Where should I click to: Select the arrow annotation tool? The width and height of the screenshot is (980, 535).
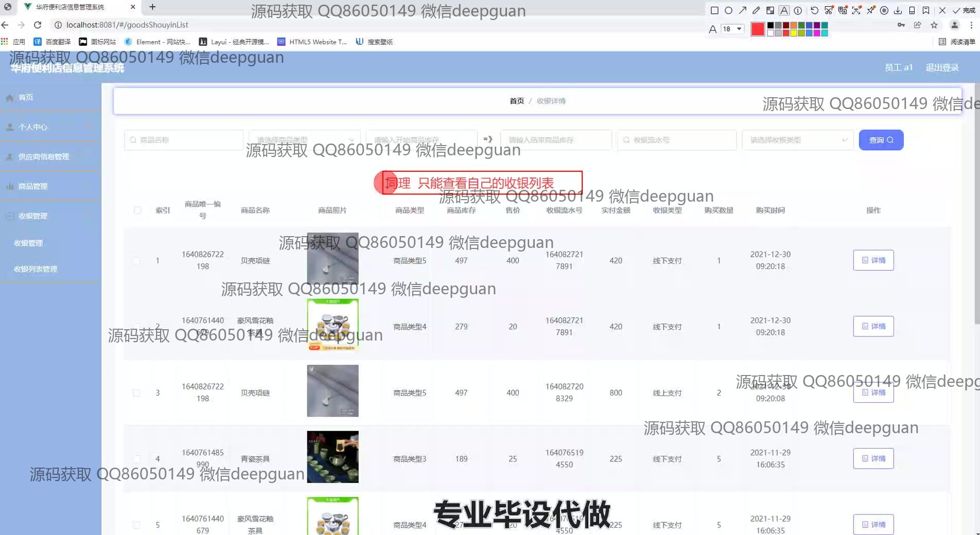pos(742,10)
